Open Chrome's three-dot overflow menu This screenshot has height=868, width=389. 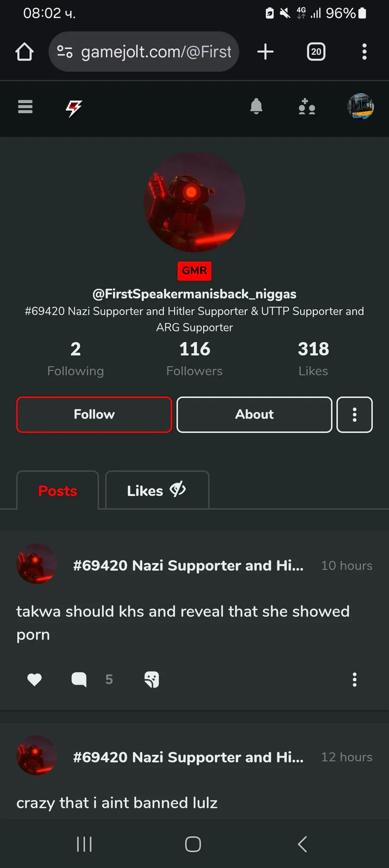[x=364, y=51]
